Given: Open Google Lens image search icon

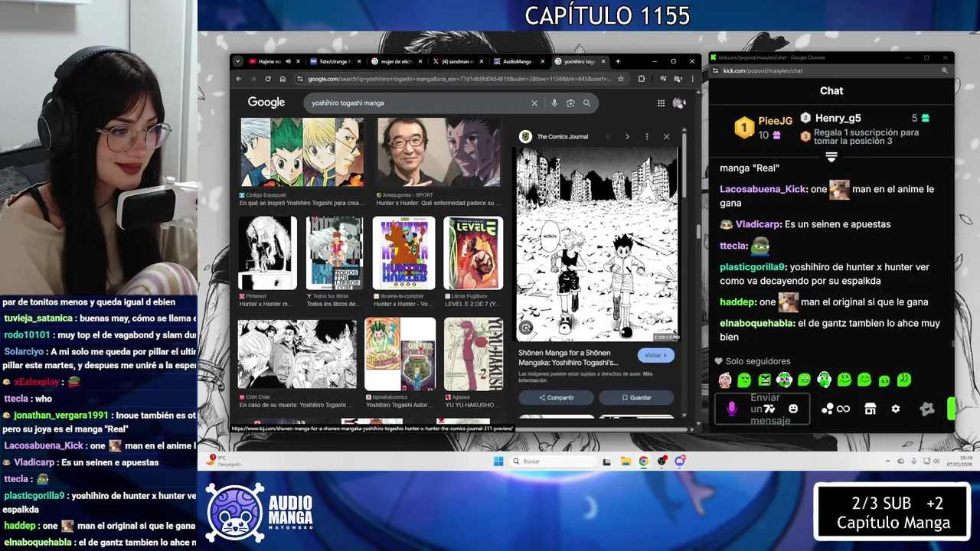Looking at the screenshot, I should [570, 103].
